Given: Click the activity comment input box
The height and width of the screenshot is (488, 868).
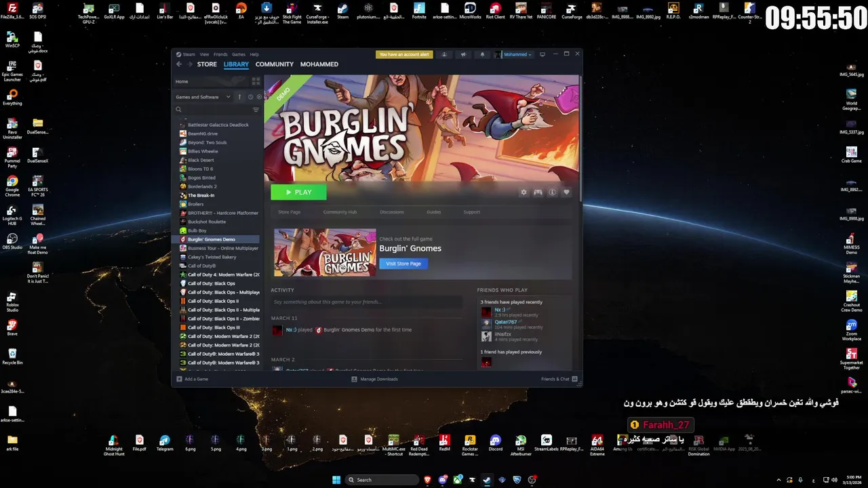Looking at the screenshot, I should pyautogui.click(x=366, y=302).
